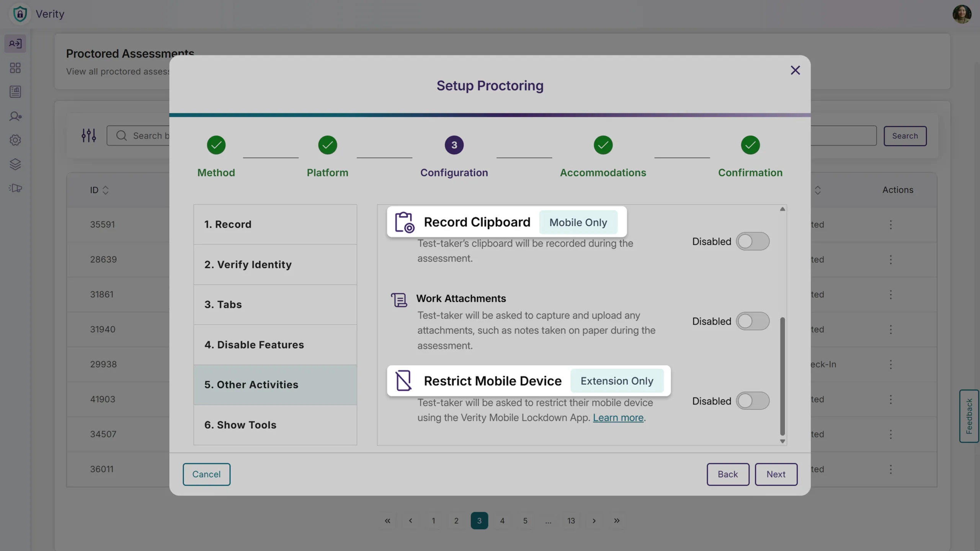Image resolution: width=980 pixels, height=551 pixels.
Task: Open the reports document icon in sidebar
Action: click(15, 91)
